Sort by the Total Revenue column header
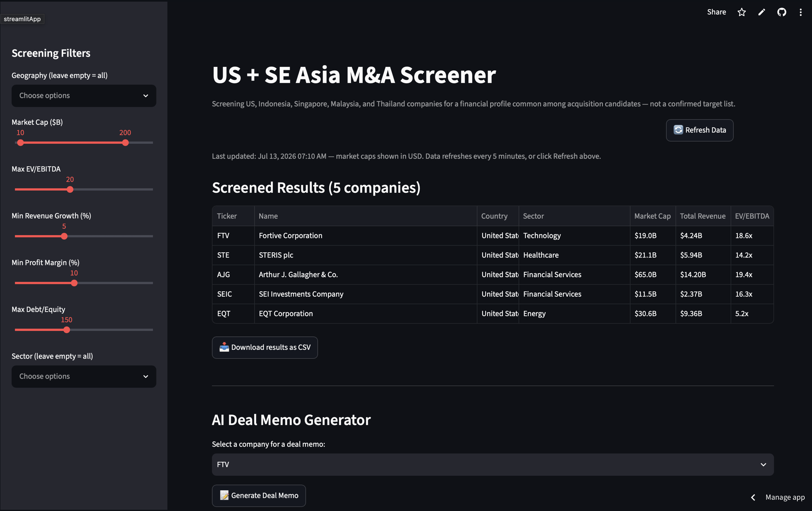Viewport: 812px width, 511px height. 703,216
